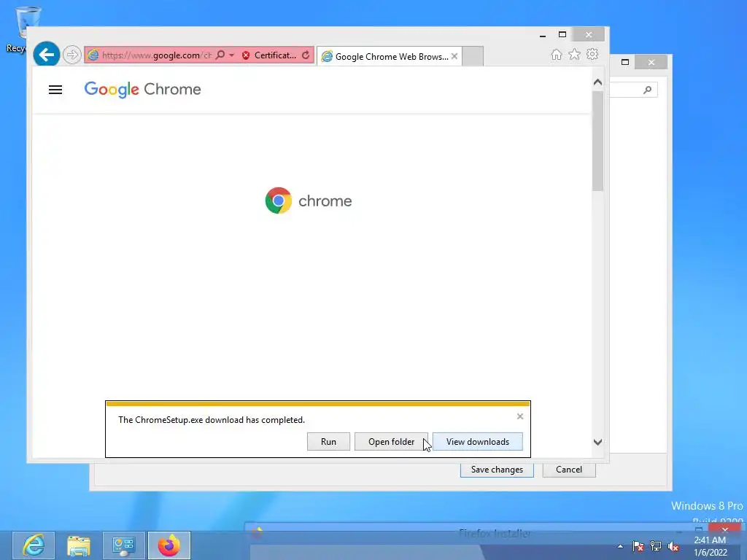The image size is (747, 560).
Task: Open Firefox taskbar icon
Action: point(169,545)
